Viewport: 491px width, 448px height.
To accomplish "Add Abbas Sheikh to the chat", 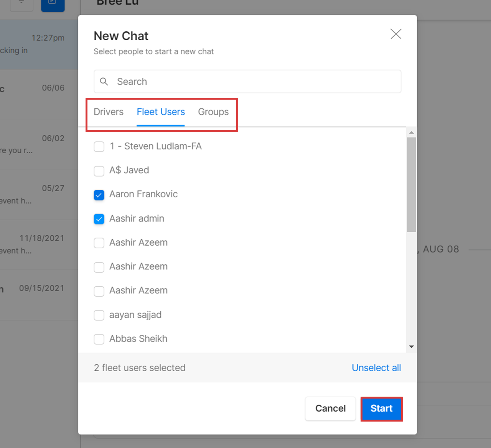I will click(99, 340).
